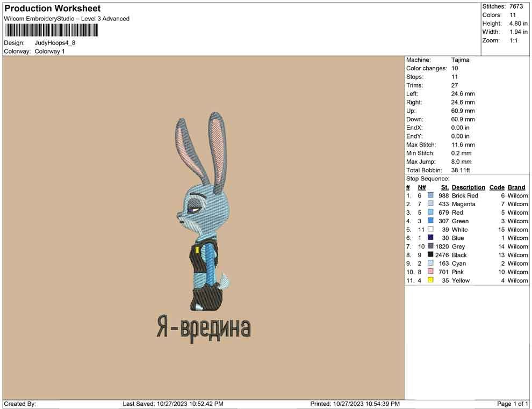The image size is (532, 409).
Task: Click the Brick Red stitch count 988
Action: coord(443,195)
